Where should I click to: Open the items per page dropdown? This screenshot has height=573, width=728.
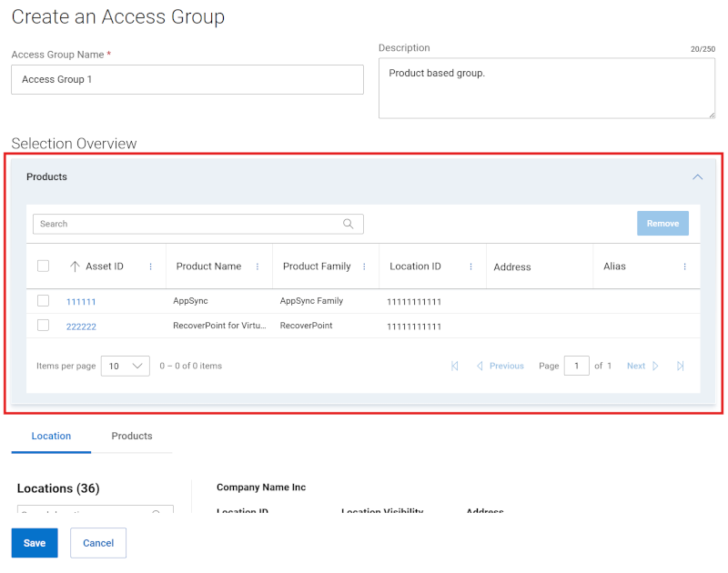click(x=125, y=366)
